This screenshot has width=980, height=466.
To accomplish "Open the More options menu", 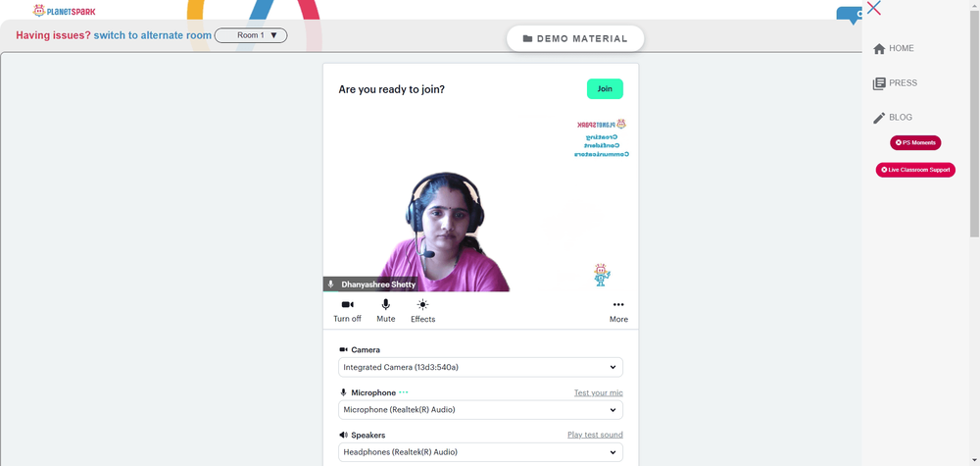I will (618, 311).
